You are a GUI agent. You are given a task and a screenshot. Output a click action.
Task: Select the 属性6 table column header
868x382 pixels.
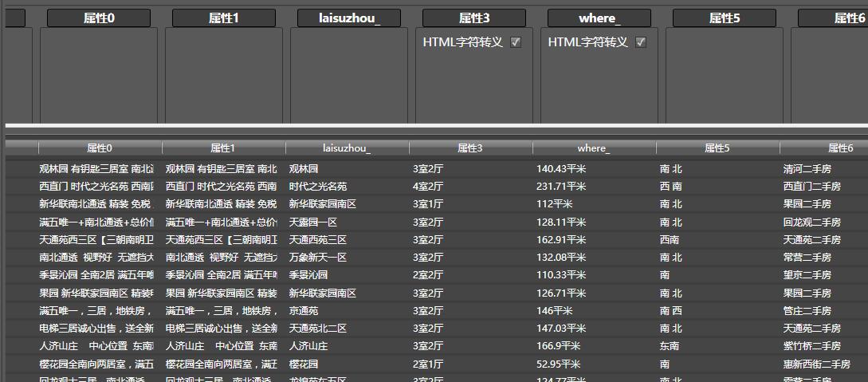(x=823, y=148)
